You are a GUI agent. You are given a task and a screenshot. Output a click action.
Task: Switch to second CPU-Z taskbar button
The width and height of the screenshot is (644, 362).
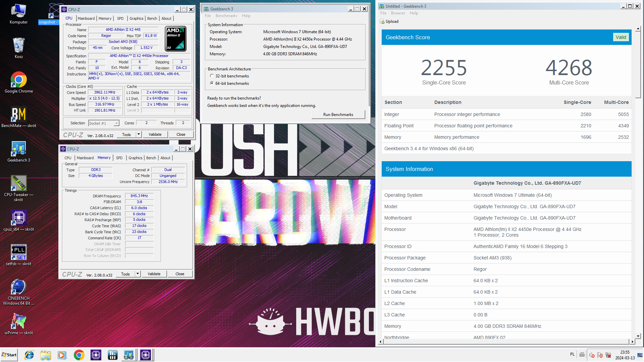coord(146,355)
